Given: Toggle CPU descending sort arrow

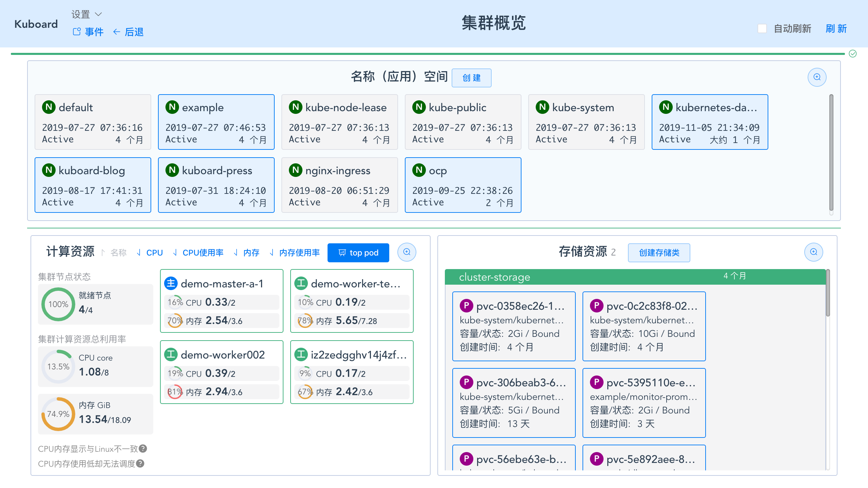Looking at the screenshot, I should tap(139, 252).
